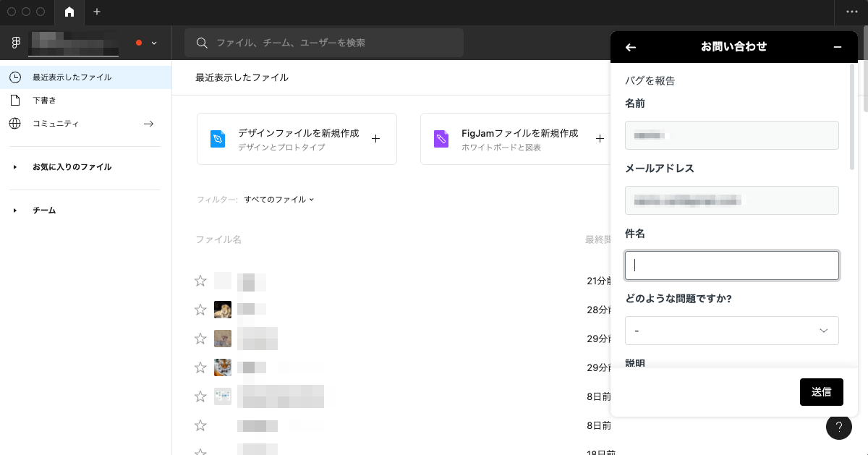Open コミュニティ via the globe icon
The image size is (868, 455).
(15, 123)
